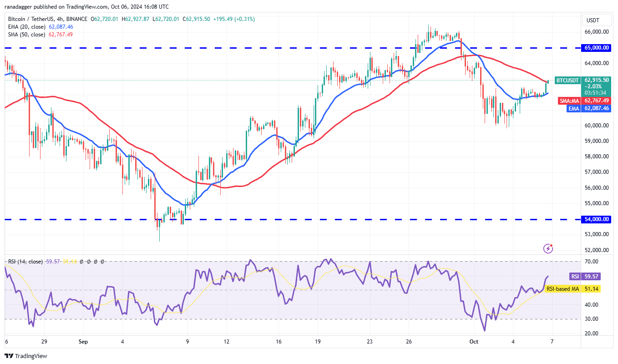Open the USDT currency selector
This screenshot has width=618, height=364.
coord(593,20)
